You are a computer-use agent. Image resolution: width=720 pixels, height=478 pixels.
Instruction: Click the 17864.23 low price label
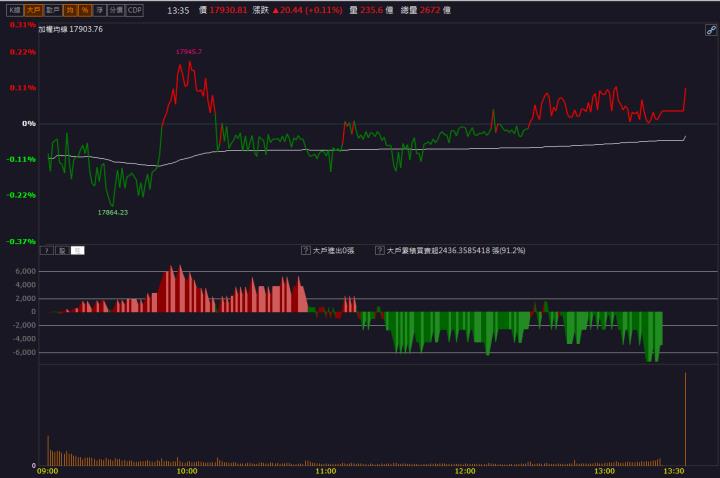pyautogui.click(x=113, y=212)
